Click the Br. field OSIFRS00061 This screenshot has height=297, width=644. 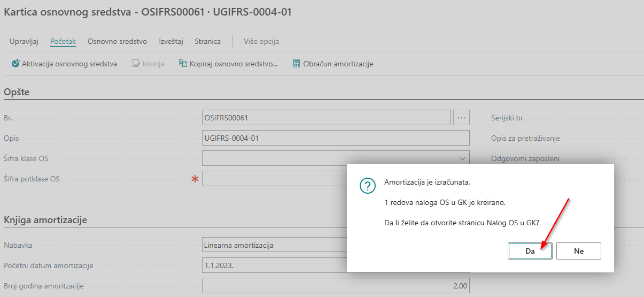point(326,118)
